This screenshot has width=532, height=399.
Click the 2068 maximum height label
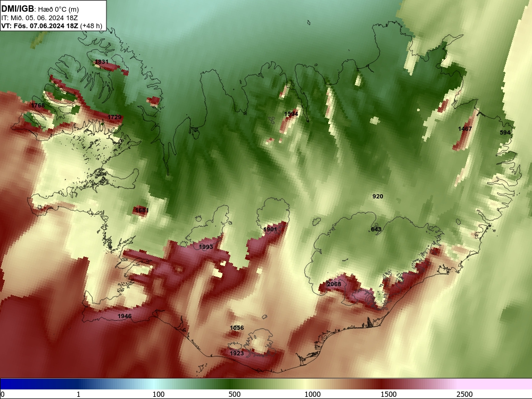[x=334, y=284]
